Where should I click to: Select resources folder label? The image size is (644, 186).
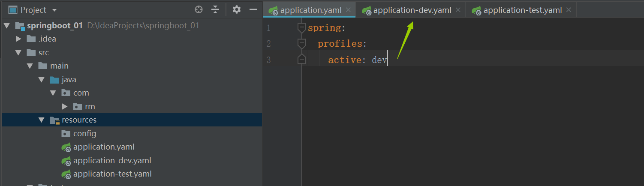coord(79,120)
